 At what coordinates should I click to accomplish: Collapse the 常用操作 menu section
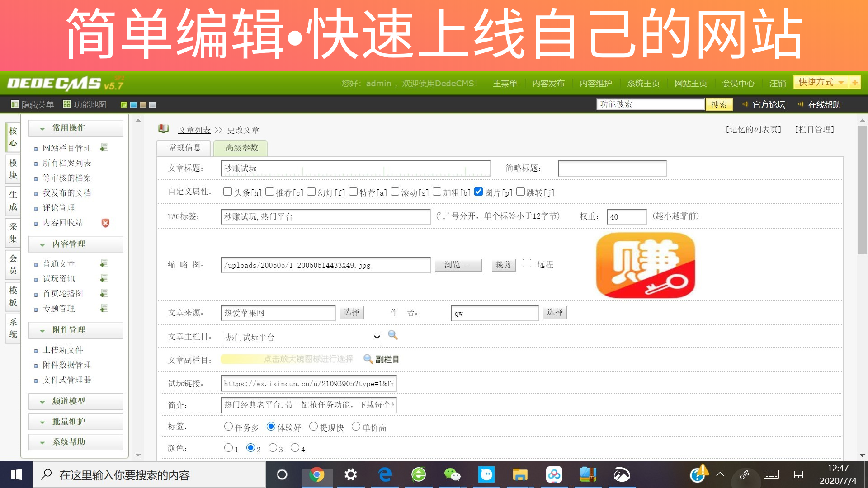pos(76,128)
